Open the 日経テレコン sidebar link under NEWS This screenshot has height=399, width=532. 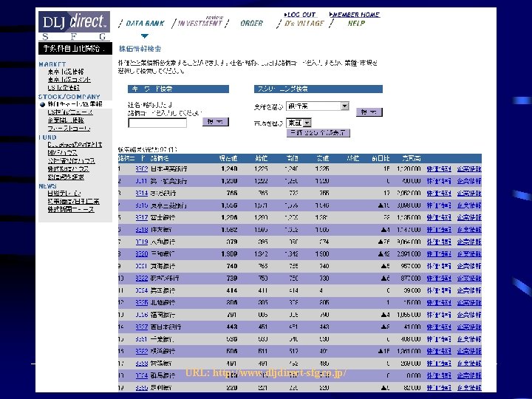[x=64, y=193]
